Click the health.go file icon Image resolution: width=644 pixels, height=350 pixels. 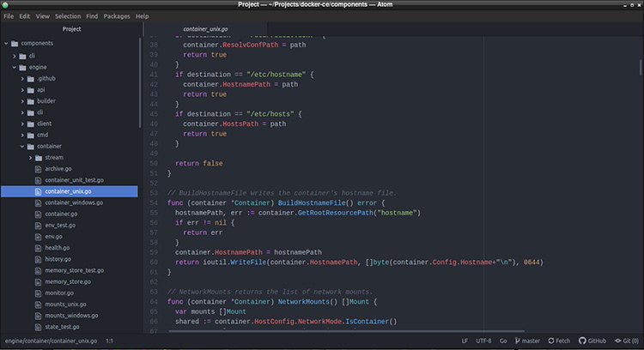coord(39,247)
